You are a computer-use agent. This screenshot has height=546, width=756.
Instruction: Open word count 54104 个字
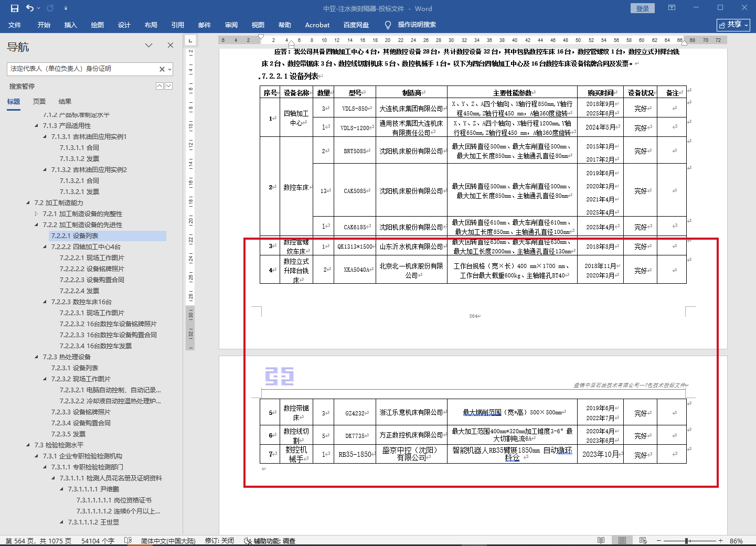(98, 541)
